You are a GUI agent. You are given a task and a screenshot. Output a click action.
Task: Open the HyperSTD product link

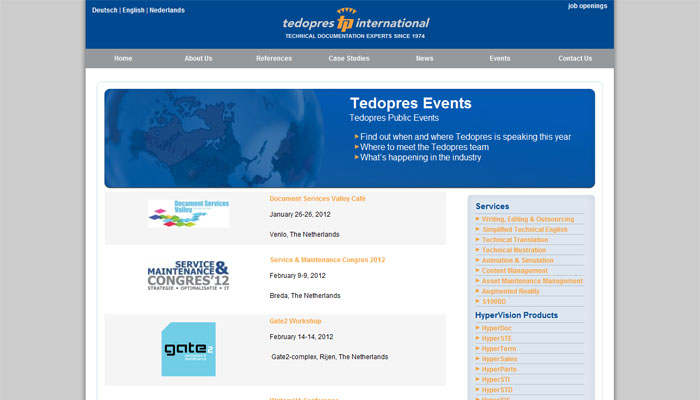point(497,390)
